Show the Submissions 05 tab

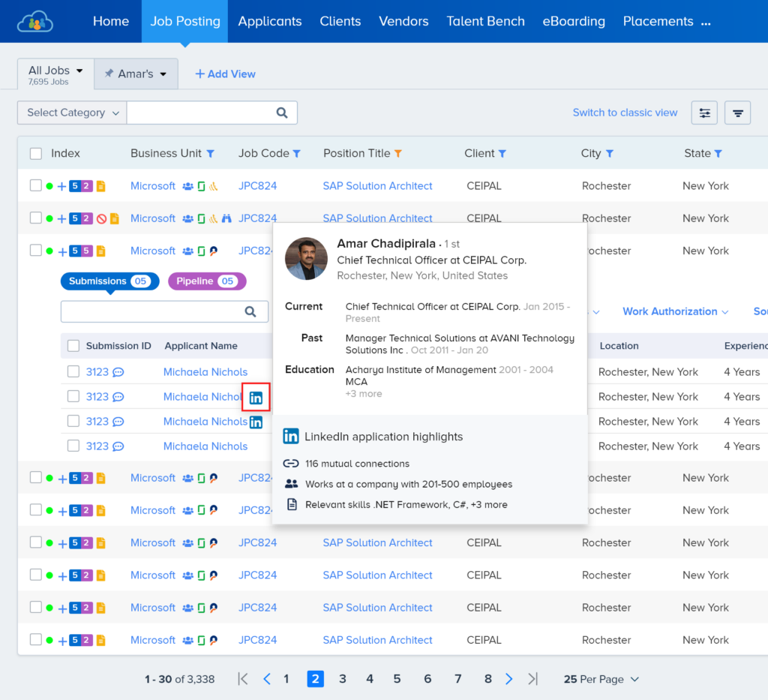[109, 281]
